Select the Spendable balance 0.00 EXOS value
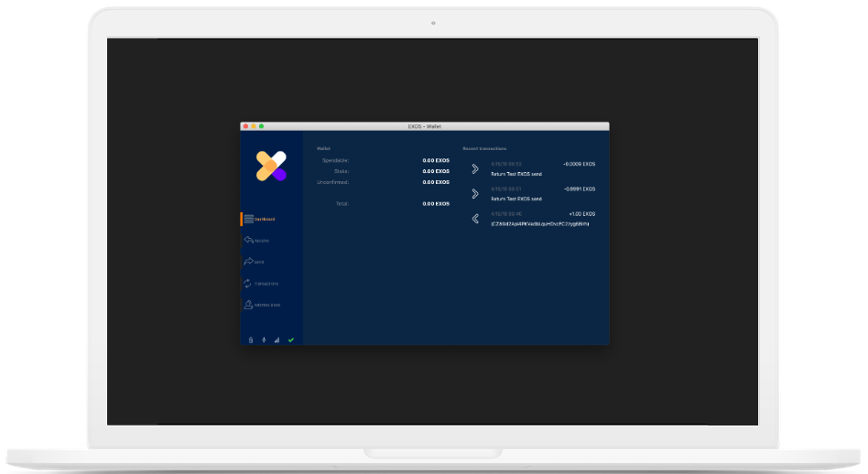Viewport: 868px width, 474px height. click(x=436, y=160)
